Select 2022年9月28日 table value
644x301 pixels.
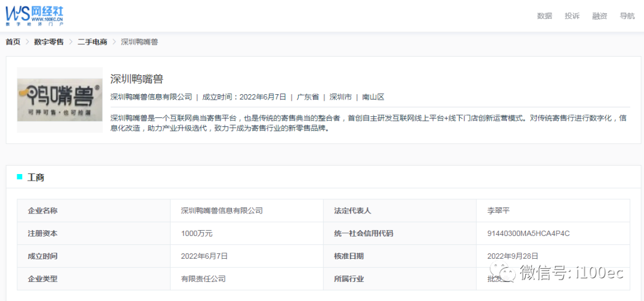513,256
